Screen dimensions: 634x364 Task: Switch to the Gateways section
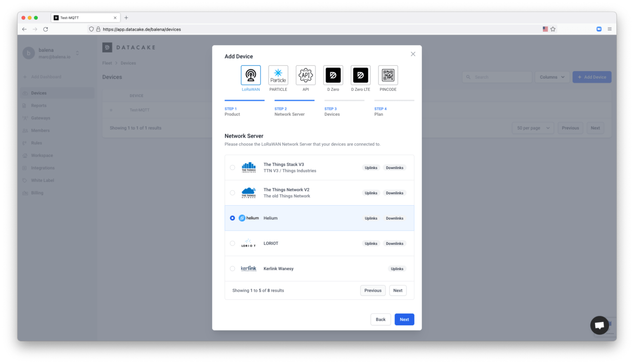point(41,118)
